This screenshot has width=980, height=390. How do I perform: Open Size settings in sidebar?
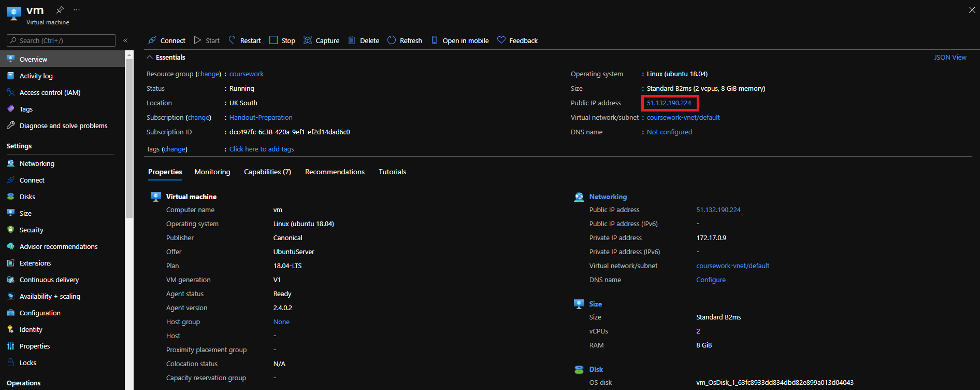[62, 213]
